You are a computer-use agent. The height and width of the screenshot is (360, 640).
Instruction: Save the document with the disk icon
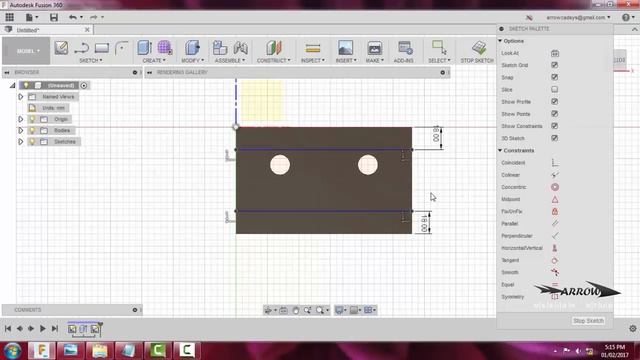(53, 17)
